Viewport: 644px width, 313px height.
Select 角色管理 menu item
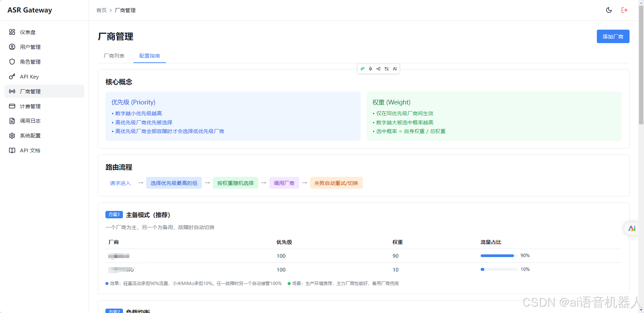click(44, 62)
